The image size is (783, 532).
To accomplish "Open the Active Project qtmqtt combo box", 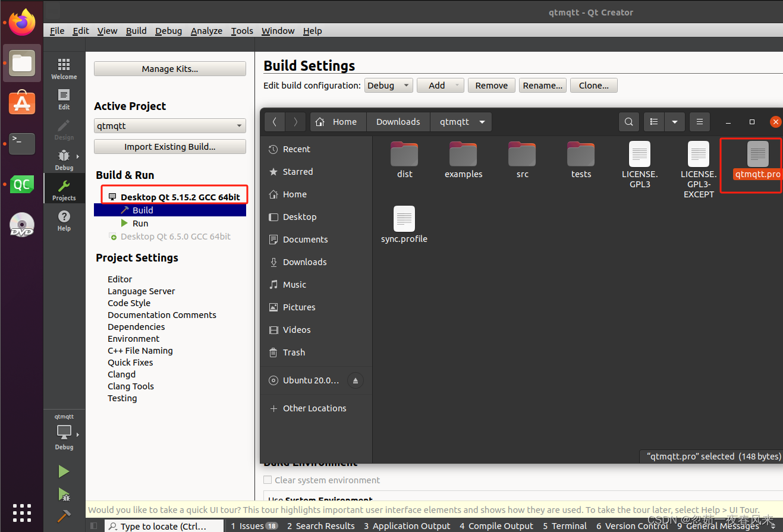I will 170,126.
